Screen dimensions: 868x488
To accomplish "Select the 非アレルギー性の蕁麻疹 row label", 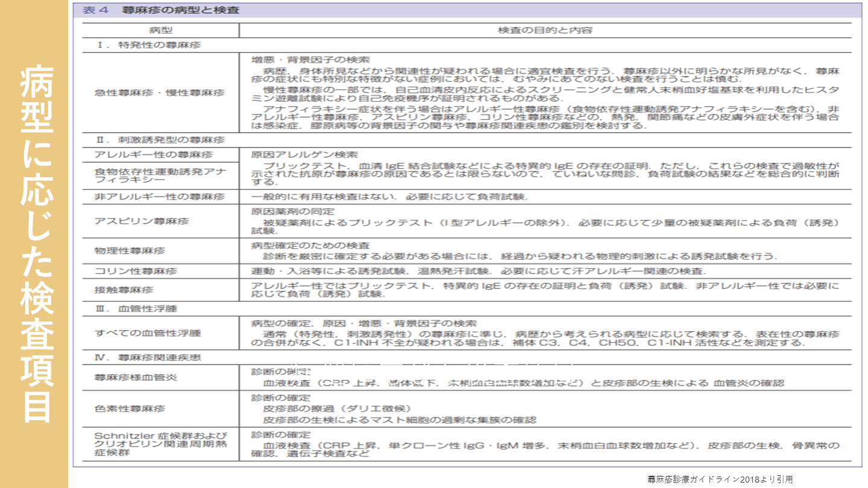I will [x=160, y=197].
